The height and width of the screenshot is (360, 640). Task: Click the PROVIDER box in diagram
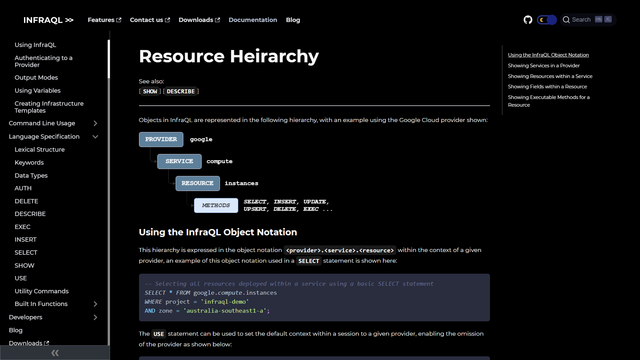pos(161,140)
